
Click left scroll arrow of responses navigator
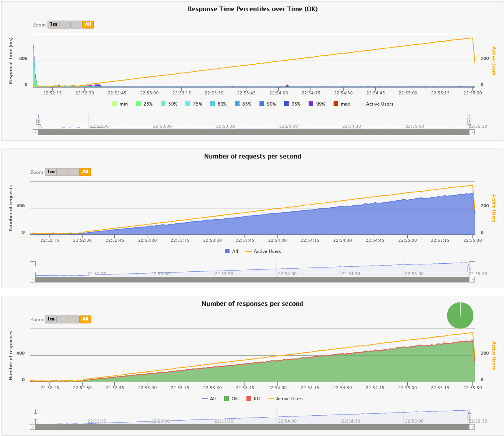33,427
